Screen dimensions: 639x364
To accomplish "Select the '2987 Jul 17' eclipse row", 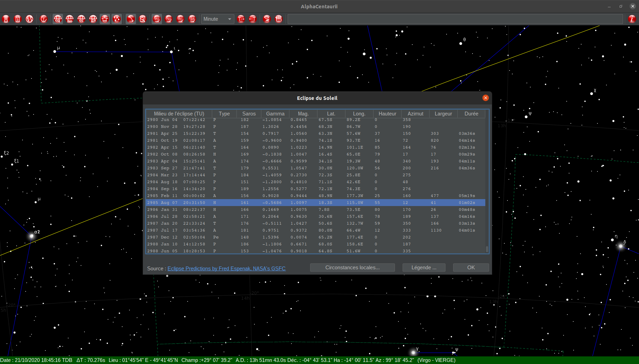I will 316,230.
